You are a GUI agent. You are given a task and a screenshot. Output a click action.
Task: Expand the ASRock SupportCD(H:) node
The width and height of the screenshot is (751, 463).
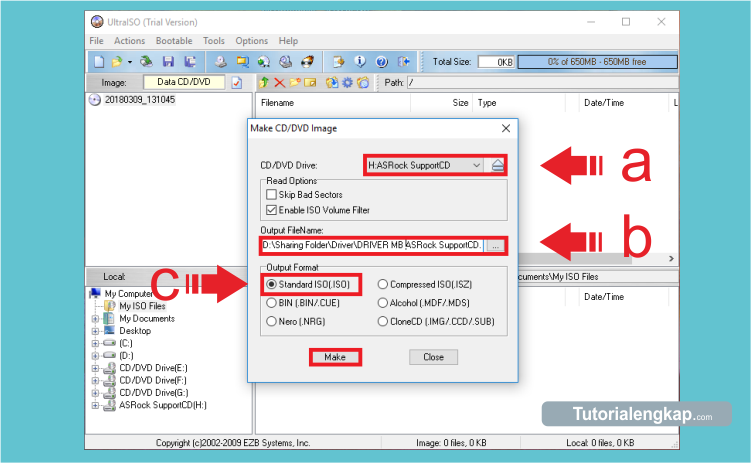(95, 406)
